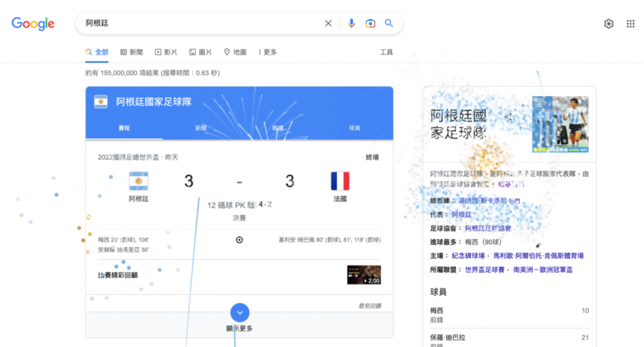Open search by image camera icon
Screen dimensions: 644x347
pos(370,23)
